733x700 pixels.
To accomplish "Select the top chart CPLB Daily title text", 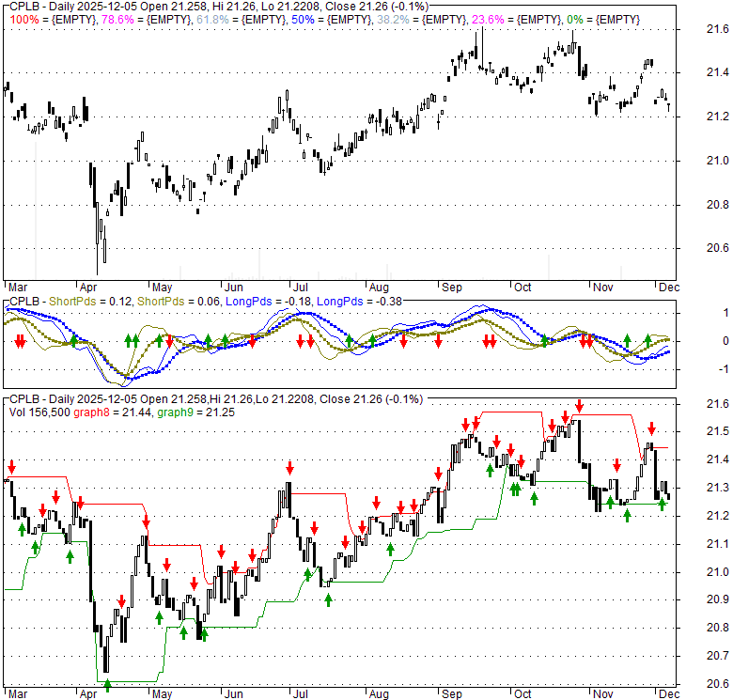I will coord(219,7).
